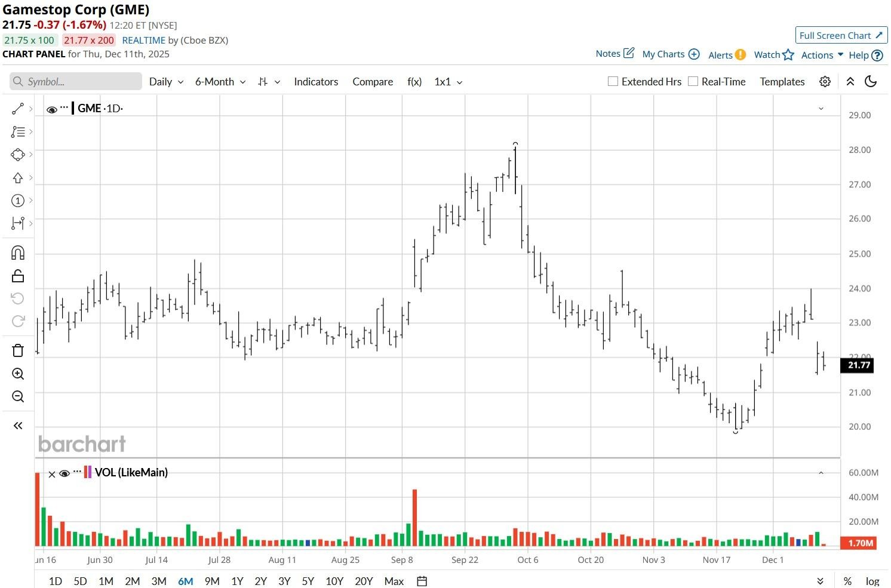Click the 1.70M volume label
This screenshot has height=588, width=891.
[x=858, y=543]
